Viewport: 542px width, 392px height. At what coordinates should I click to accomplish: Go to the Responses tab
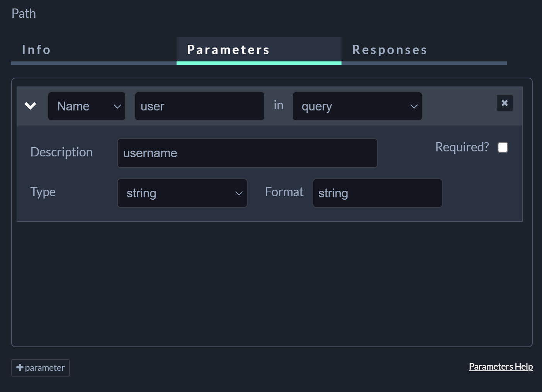(389, 50)
